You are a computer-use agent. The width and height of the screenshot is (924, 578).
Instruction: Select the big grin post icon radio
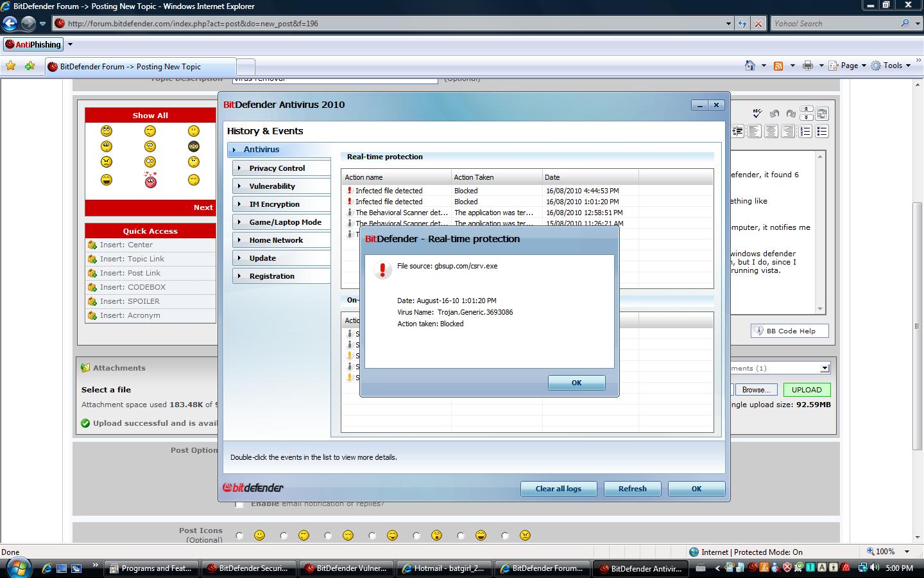461,536
